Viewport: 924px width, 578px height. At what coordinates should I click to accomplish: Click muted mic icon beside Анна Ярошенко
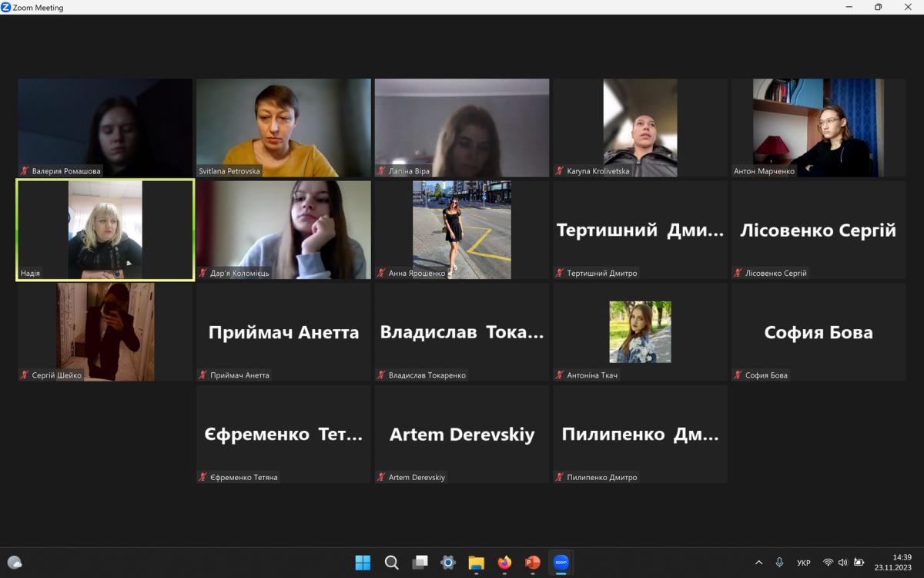click(x=381, y=273)
